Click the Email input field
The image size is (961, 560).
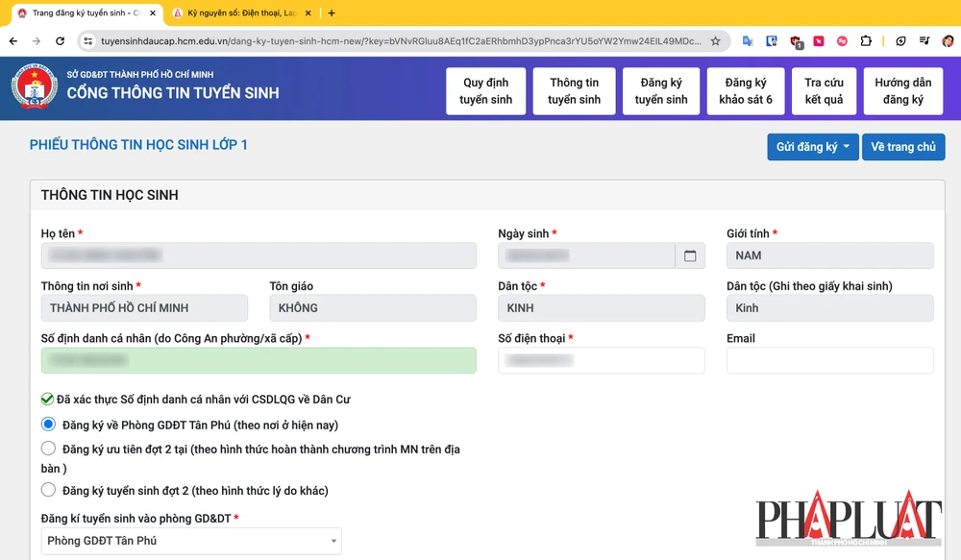[x=829, y=360]
